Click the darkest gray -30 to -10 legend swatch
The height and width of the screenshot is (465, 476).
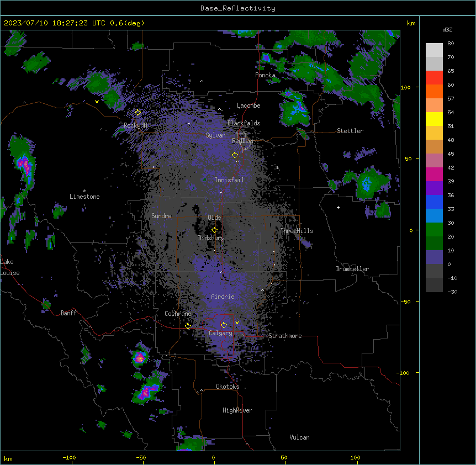click(x=434, y=285)
